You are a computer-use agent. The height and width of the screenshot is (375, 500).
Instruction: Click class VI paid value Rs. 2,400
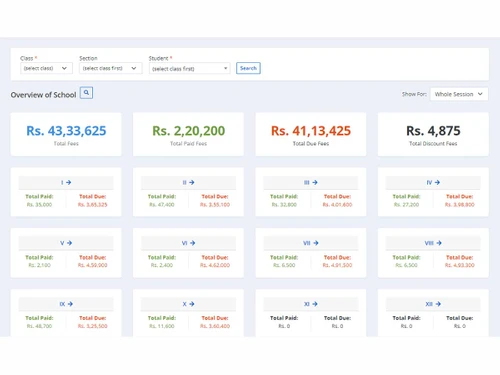coord(162,265)
